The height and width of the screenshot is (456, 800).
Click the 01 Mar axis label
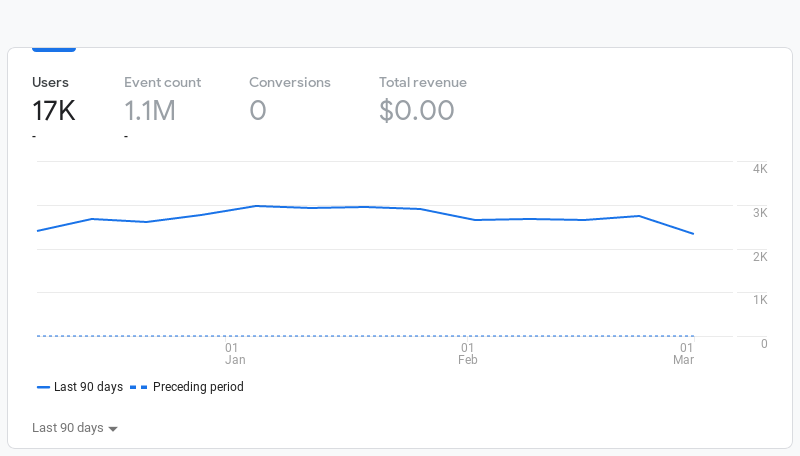click(x=684, y=354)
